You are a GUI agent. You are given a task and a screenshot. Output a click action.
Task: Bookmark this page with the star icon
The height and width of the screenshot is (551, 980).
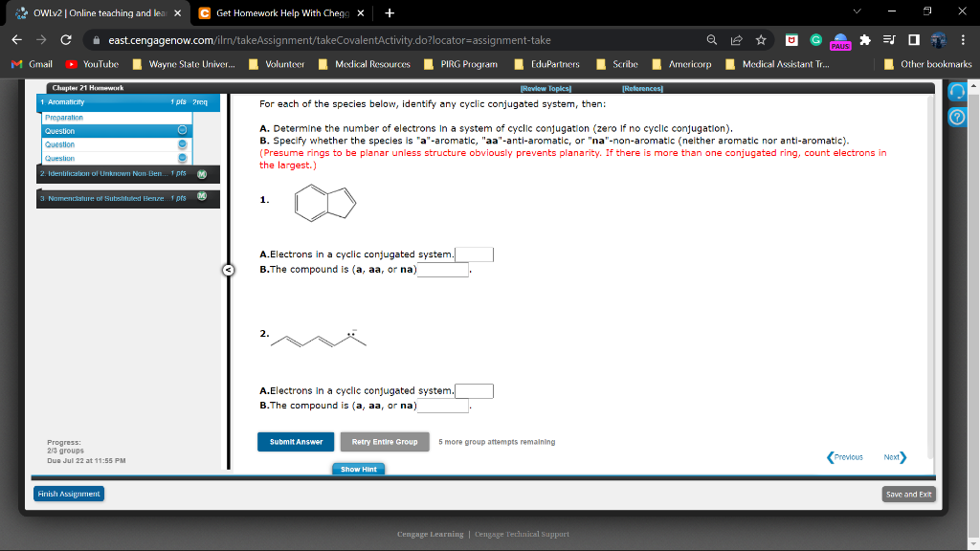pyautogui.click(x=761, y=40)
